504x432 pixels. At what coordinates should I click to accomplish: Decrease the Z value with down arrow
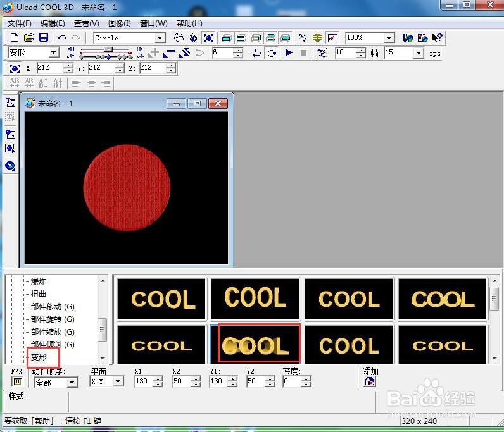[171, 71]
